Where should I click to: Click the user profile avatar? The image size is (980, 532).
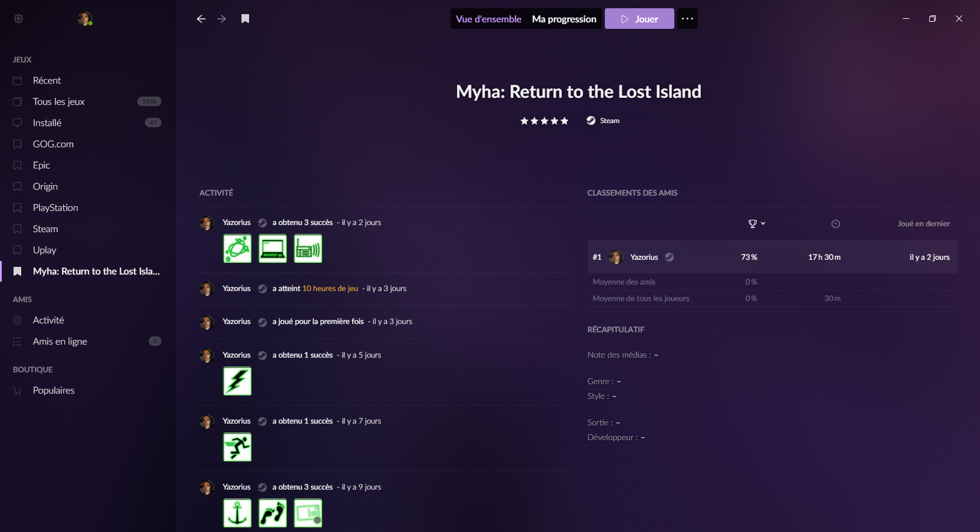(x=85, y=19)
